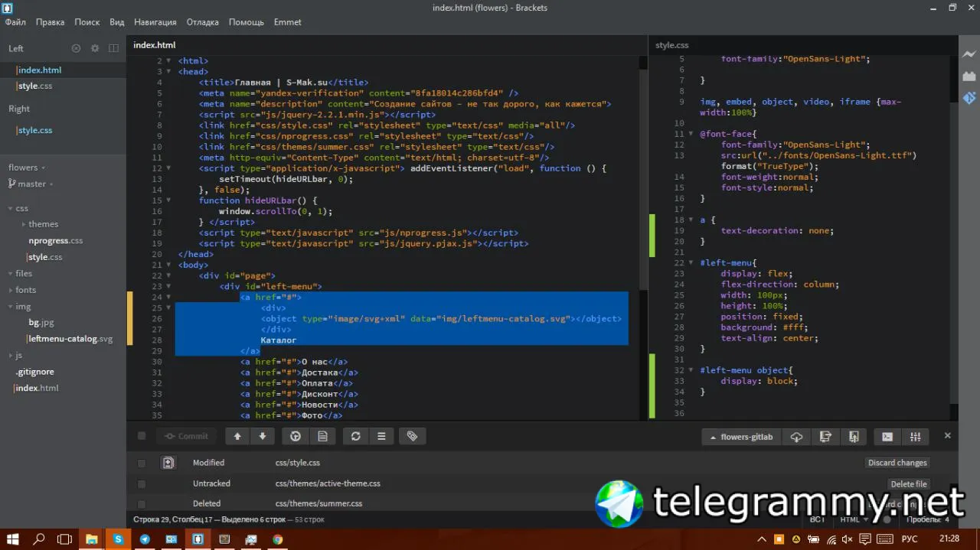Open the flowers project dropdown

coord(27,168)
